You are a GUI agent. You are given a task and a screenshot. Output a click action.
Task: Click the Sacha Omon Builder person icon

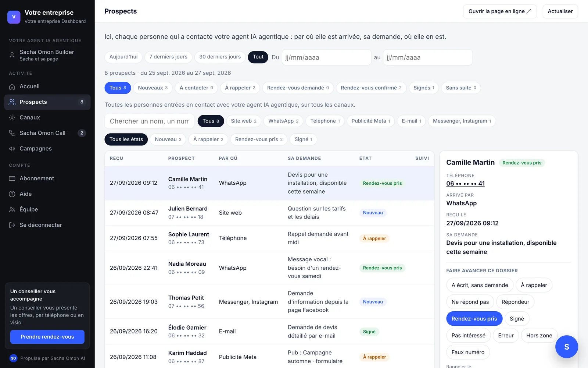tap(12, 55)
